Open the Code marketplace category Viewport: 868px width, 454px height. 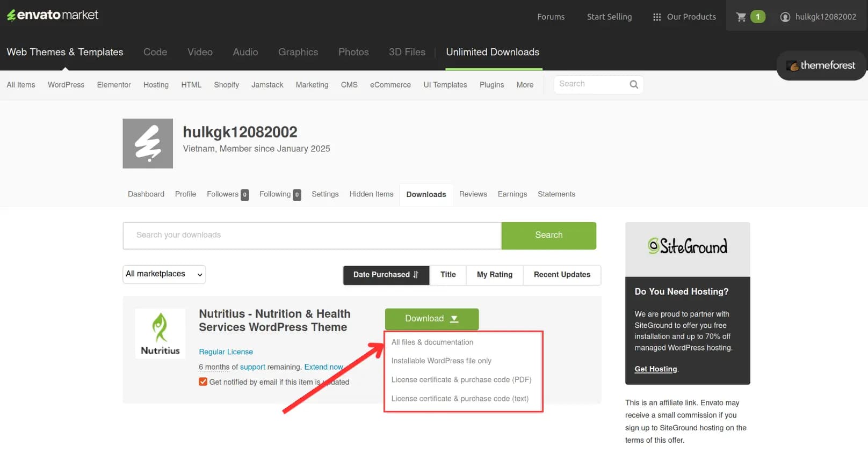point(155,52)
